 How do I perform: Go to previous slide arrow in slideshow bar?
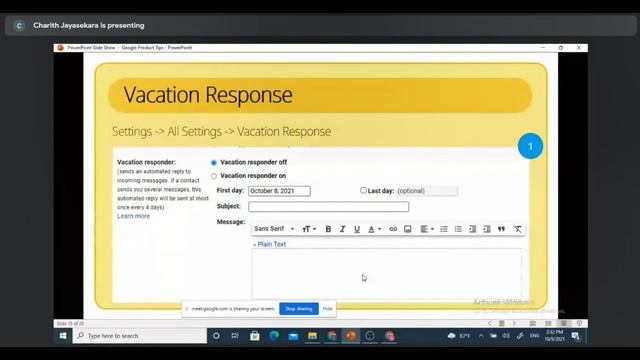(489, 323)
